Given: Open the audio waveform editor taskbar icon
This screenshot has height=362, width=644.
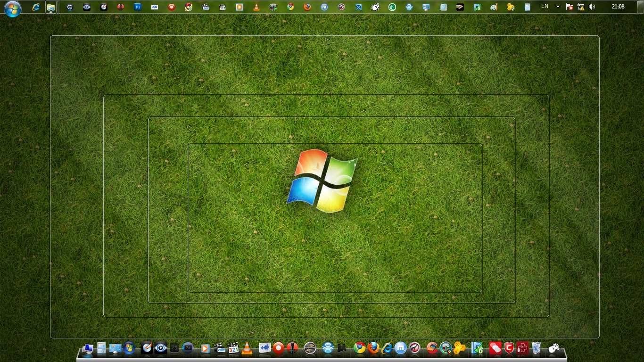Looking at the screenshot, I should point(155,7).
